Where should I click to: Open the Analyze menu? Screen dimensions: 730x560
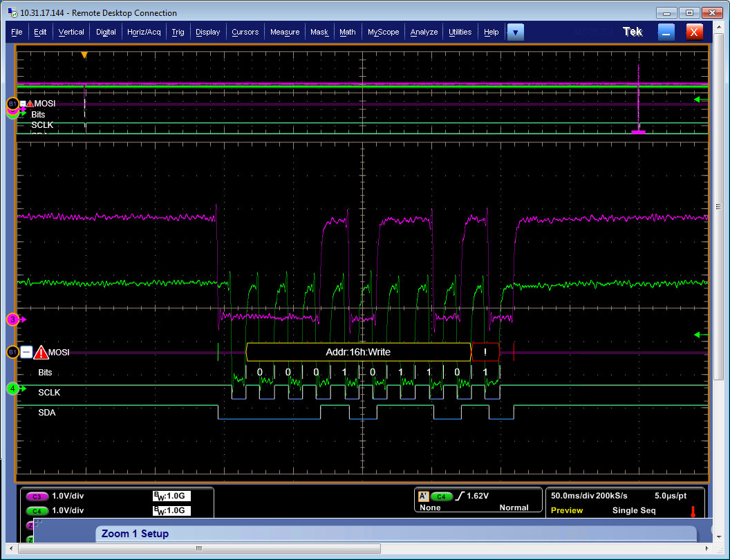point(424,32)
